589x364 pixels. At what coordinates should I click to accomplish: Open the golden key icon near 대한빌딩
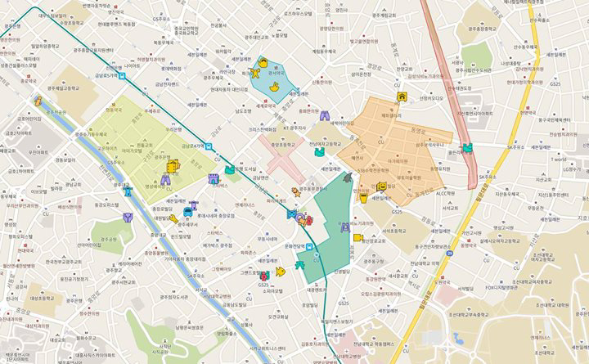tap(173, 218)
